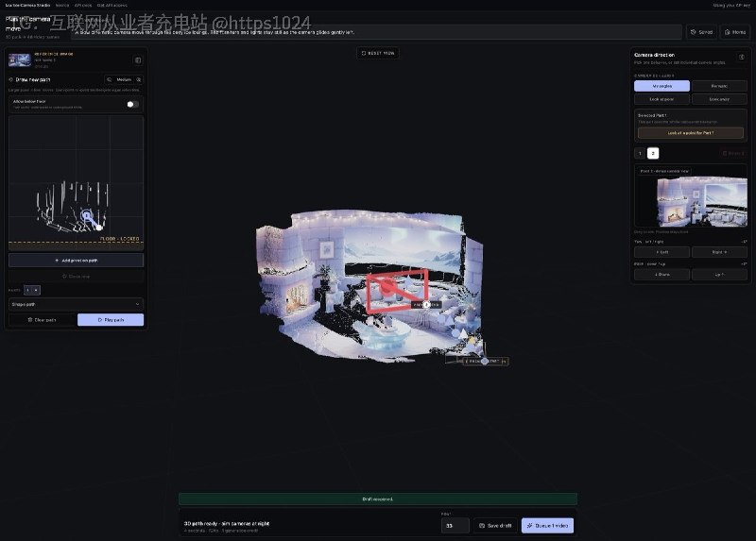Click the Home button in header
Image resolution: width=756 pixels, height=541 pixels.
point(735,32)
